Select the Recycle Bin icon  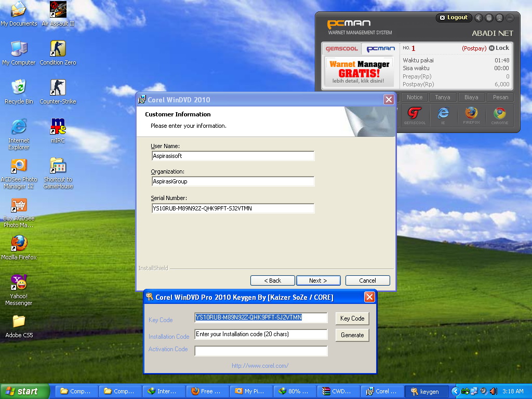19,91
